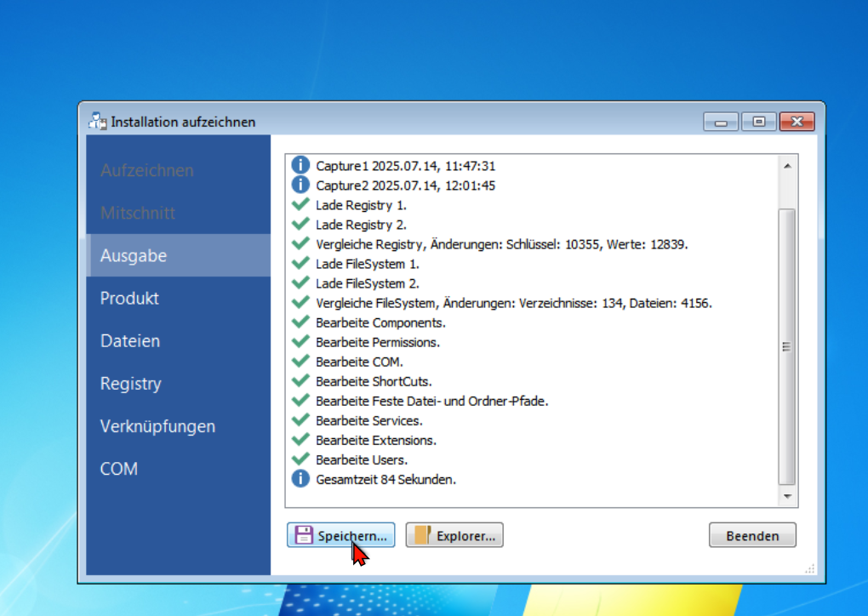This screenshot has height=616, width=868.
Task: Click checkmark beside Bearbeite Components
Action: (x=300, y=322)
